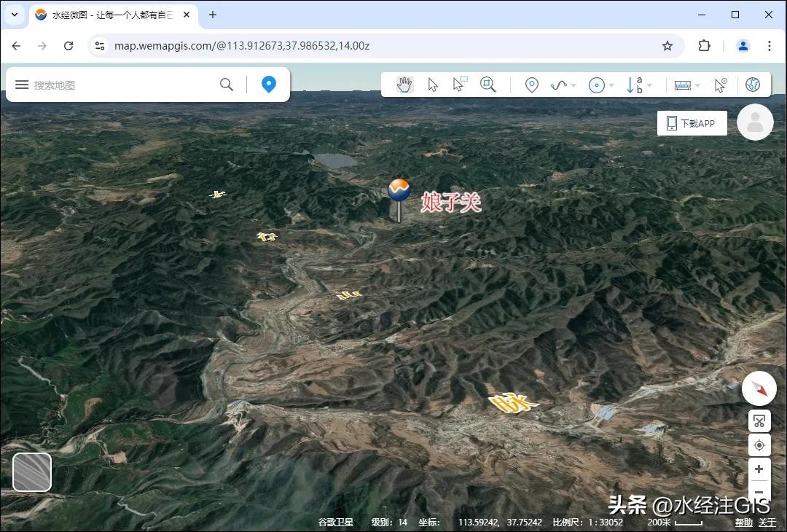Activate the box selection tool

coord(459,85)
